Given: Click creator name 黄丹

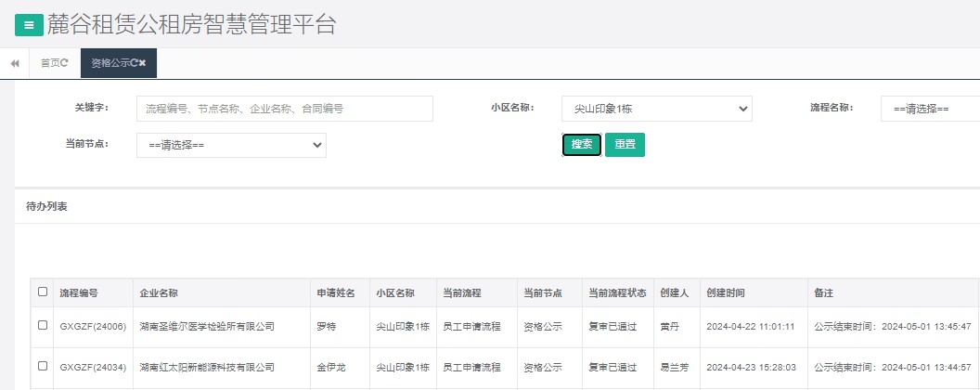Looking at the screenshot, I should [x=669, y=326].
